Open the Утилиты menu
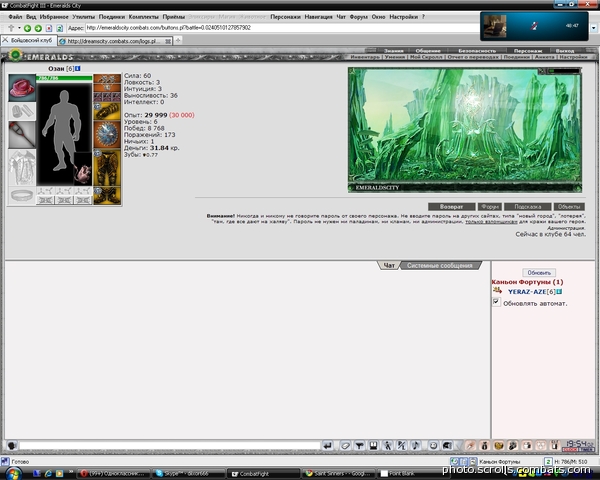The height and width of the screenshot is (480, 600). tap(83, 17)
